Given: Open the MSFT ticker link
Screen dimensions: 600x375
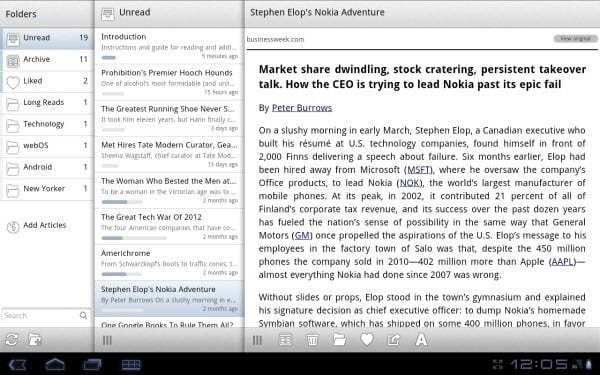Looking at the screenshot, I should (419, 170).
